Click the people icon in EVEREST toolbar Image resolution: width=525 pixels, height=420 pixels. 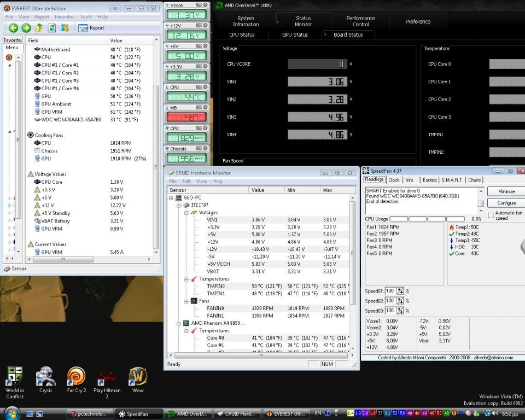click(x=65, y=28)
